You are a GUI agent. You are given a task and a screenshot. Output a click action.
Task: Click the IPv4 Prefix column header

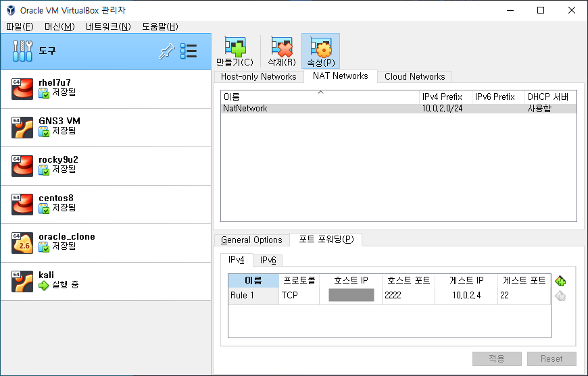(x=445, y=97)
